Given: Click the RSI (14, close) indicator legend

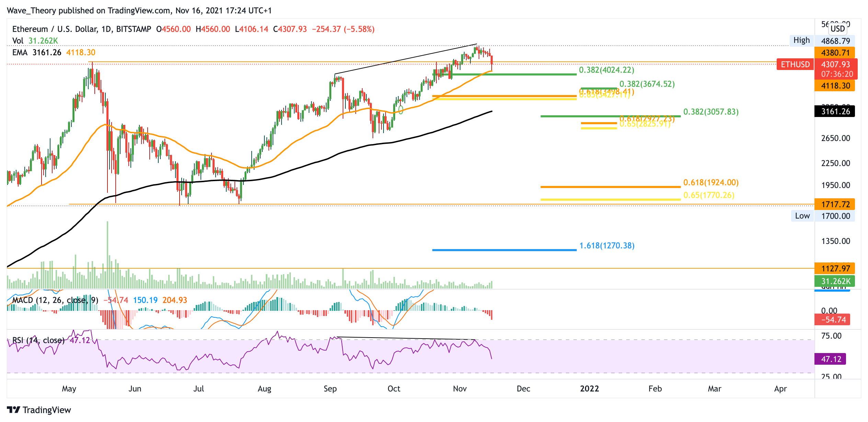Looking at the screenshot, I should tap(38, 340).
